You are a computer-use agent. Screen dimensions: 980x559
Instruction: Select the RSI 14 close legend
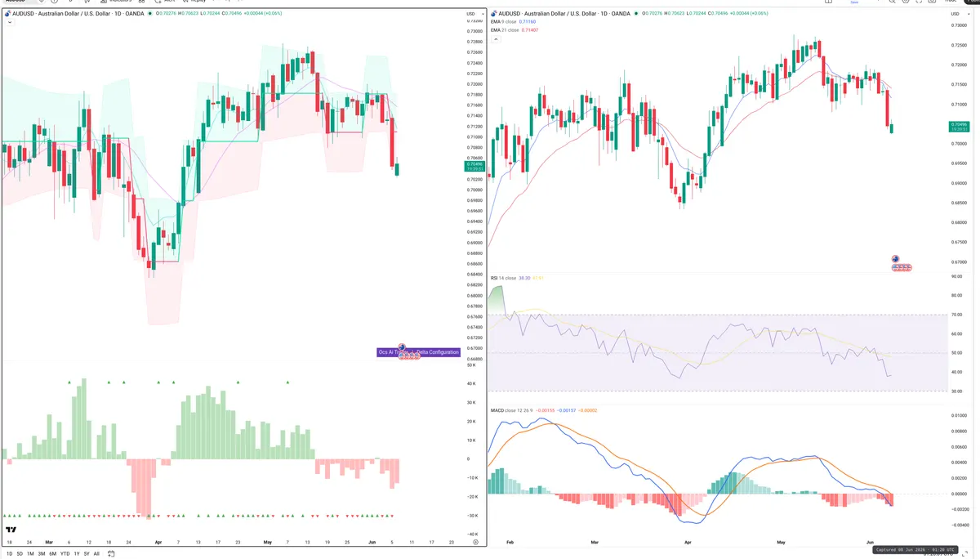coord(503,278)
